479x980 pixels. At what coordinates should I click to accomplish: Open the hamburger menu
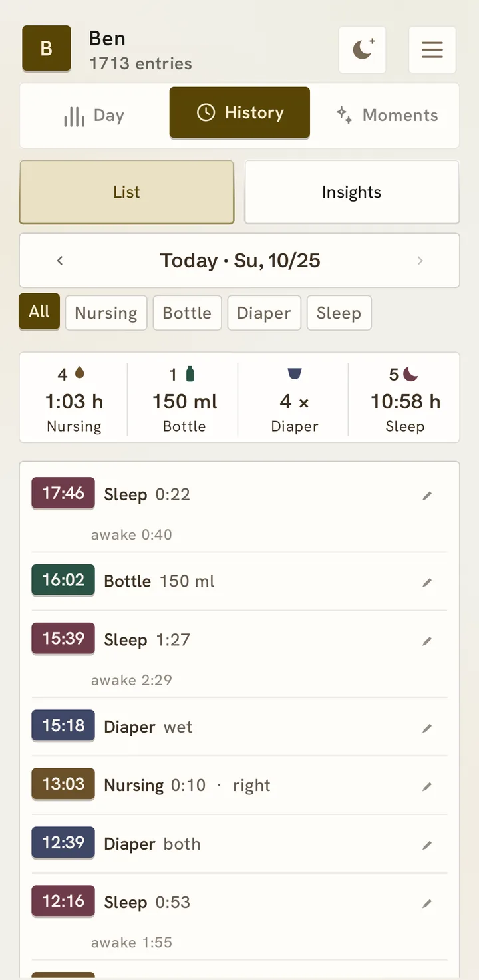coord(432,49)
